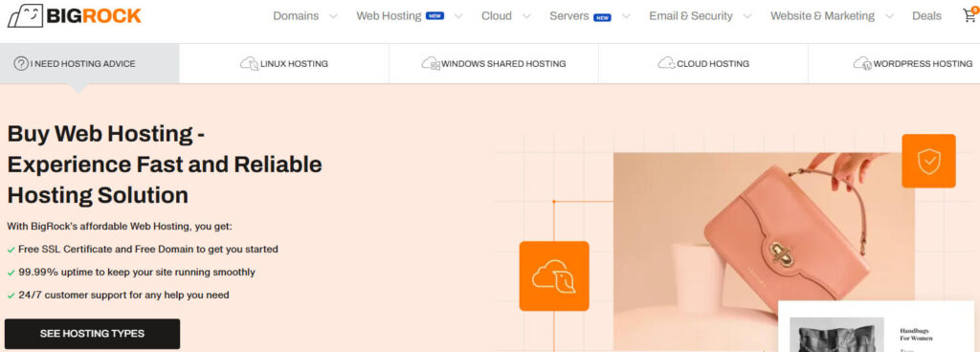The width and height of the screenshot is (980, 352).
Task: Open the Website & Marketing menu
Action: 822,16
